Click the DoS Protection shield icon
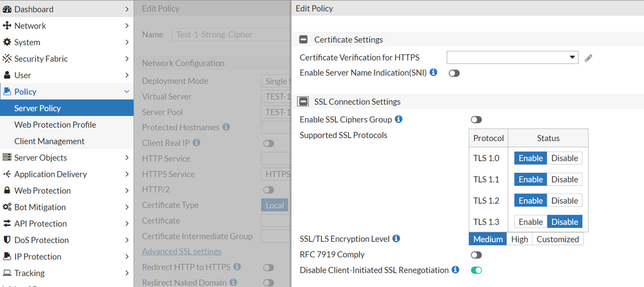This screenshot has width=644, height=287. pos(7,240)
